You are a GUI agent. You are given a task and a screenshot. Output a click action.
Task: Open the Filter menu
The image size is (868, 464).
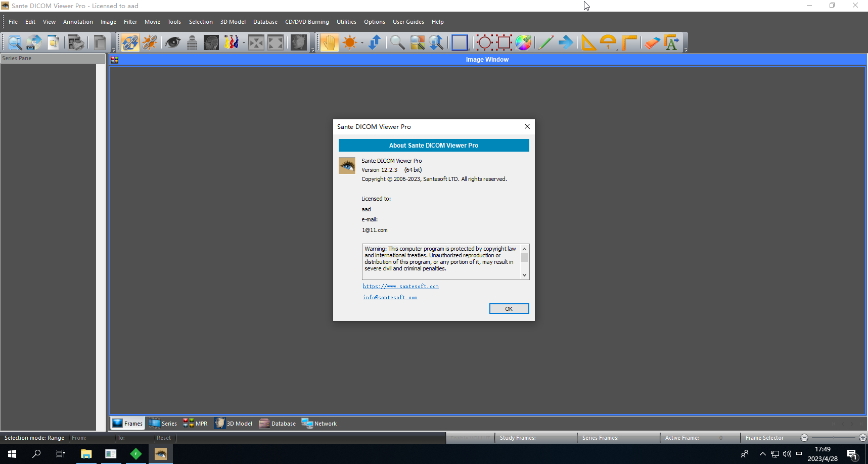[130, 22]
